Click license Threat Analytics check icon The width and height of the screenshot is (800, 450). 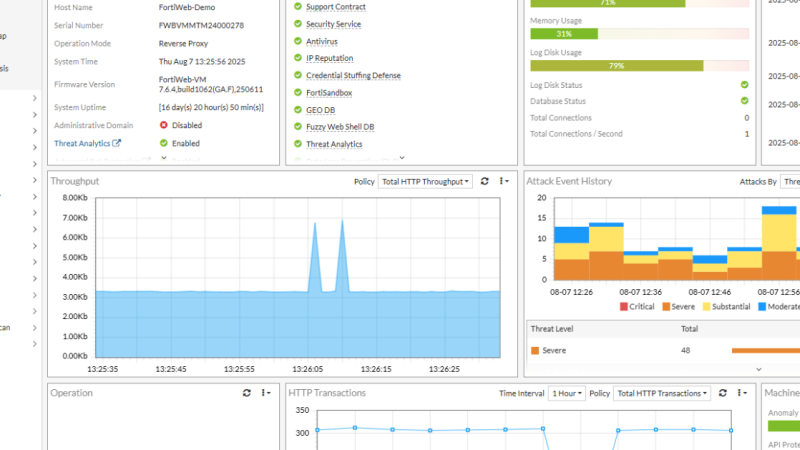pyautogui.click(x=298, y=144)
